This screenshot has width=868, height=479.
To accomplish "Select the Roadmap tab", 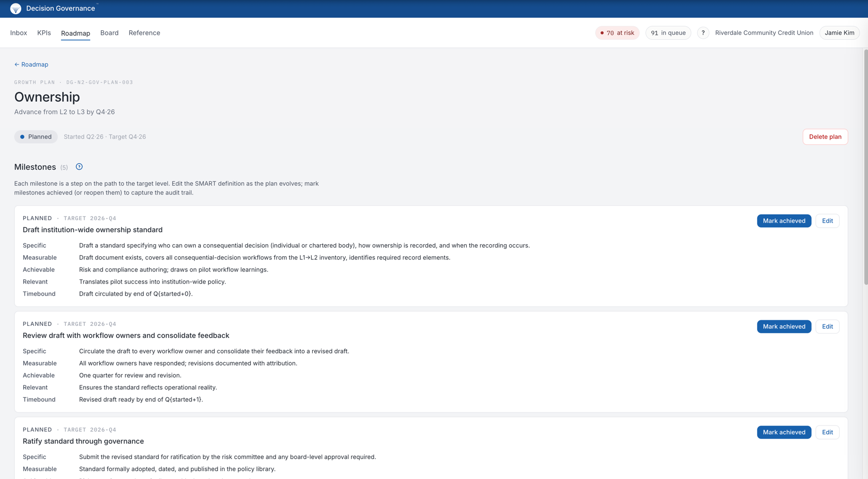I will pos(76,33).
